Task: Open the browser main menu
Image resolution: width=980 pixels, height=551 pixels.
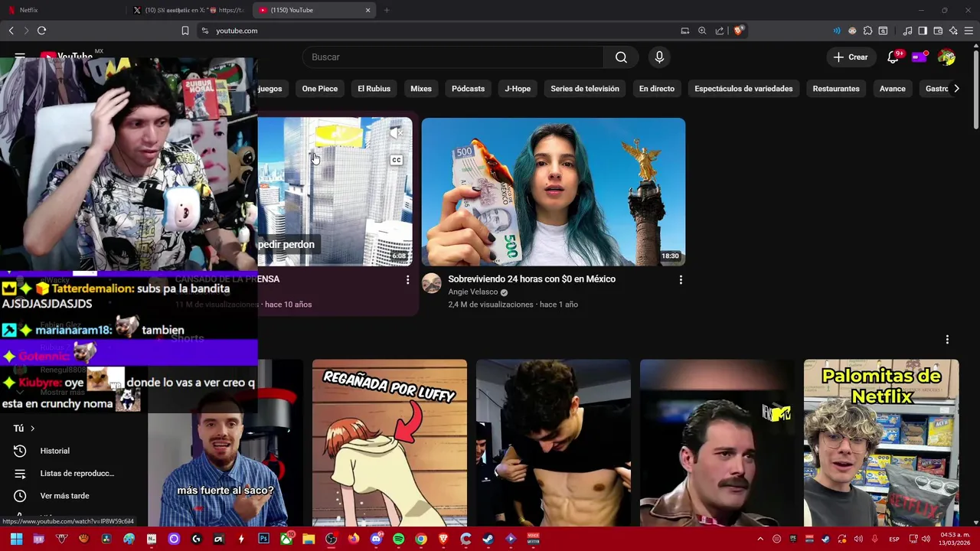Action: (x=969, y=31)
